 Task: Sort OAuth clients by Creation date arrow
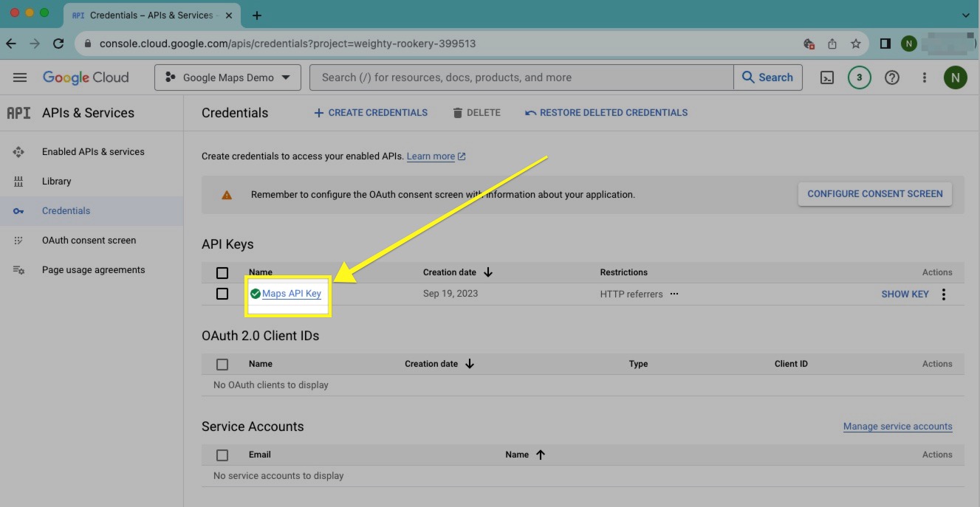(469, 364)
